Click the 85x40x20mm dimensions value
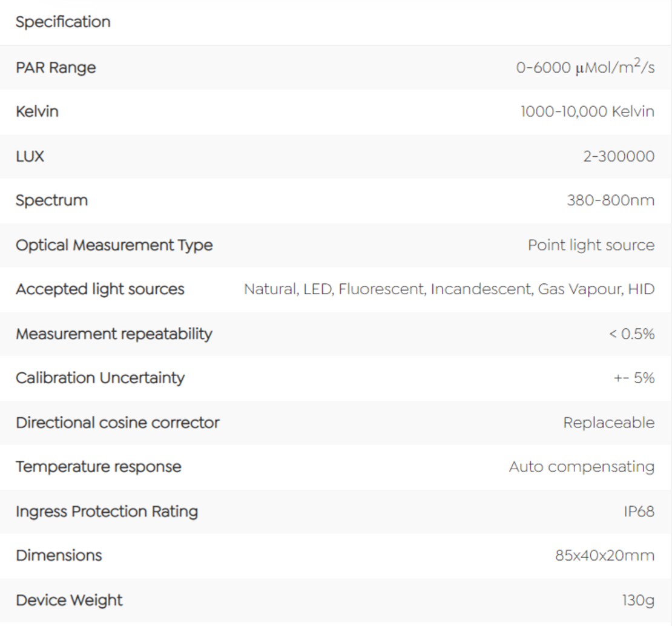The width and height of the screenshot is (672, 626). (x=605, y=556)
